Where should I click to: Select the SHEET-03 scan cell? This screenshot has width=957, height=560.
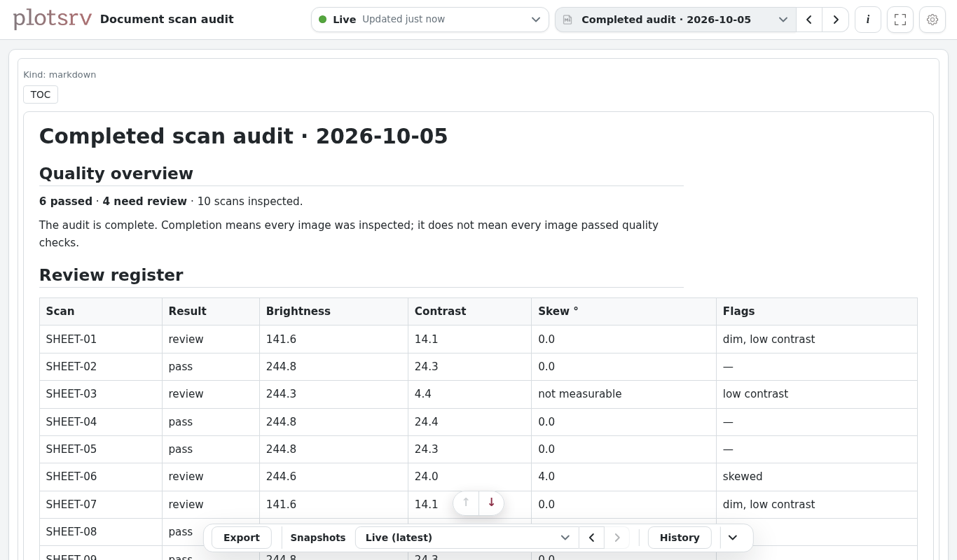(x=101, y=394)
